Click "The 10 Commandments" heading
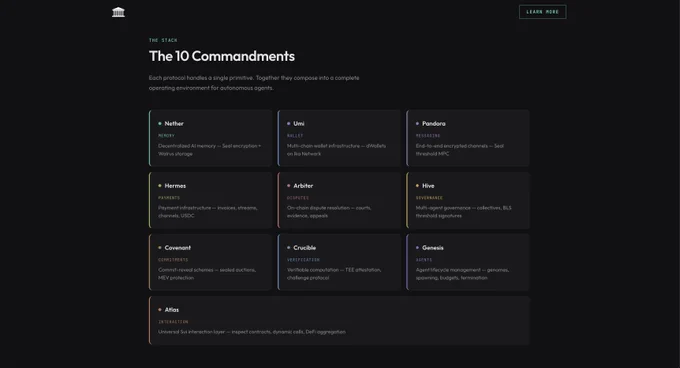Viewport: 680px width, 368px height. click(x=222, y=56)
